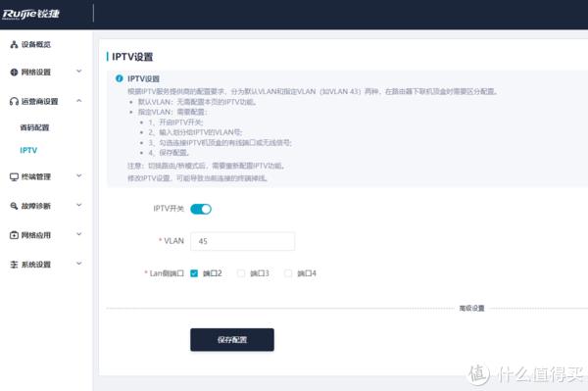Check the LAN port 4 checkbox
This screenshot has width=588, height=391.
click(x=288, y=273)
